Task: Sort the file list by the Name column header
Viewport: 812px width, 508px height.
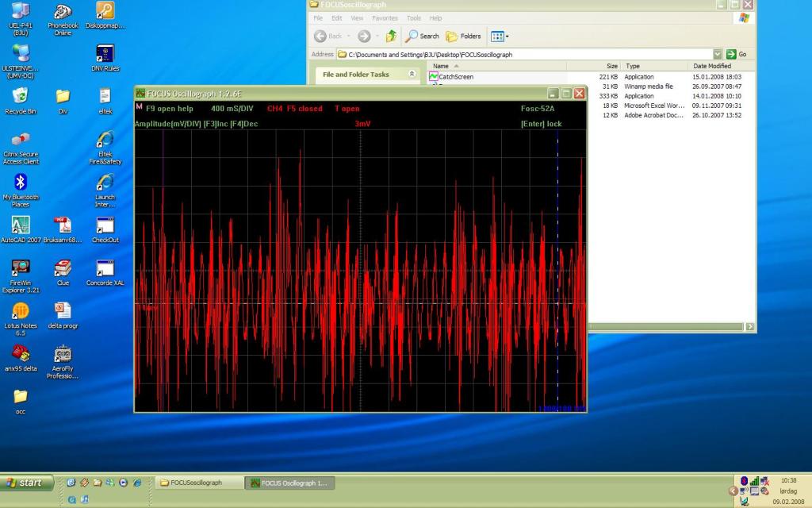Action: pos(496,66)
